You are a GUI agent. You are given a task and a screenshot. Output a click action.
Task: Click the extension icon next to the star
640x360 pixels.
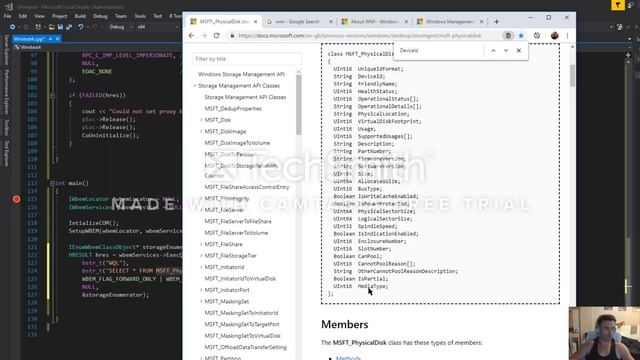click(508, 36)
